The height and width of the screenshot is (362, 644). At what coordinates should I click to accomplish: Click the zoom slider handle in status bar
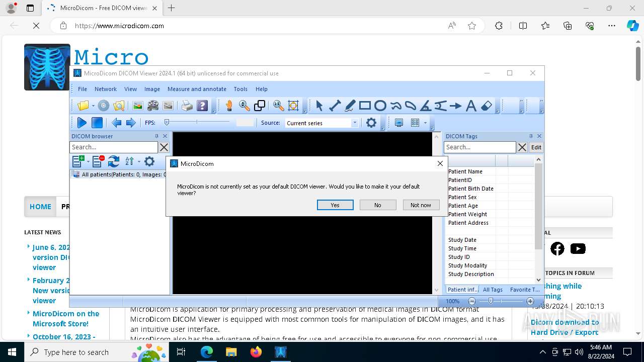tap(491, 301)
